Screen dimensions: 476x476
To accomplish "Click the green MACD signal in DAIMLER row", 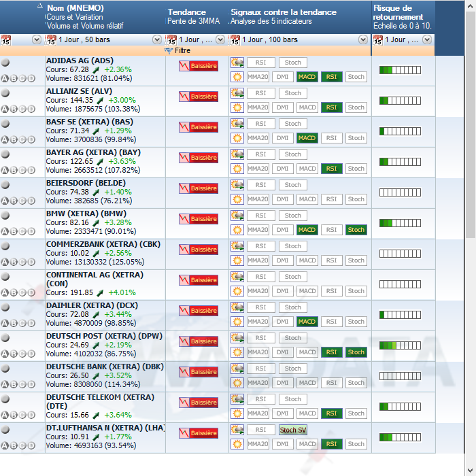I will click(307, 322).
